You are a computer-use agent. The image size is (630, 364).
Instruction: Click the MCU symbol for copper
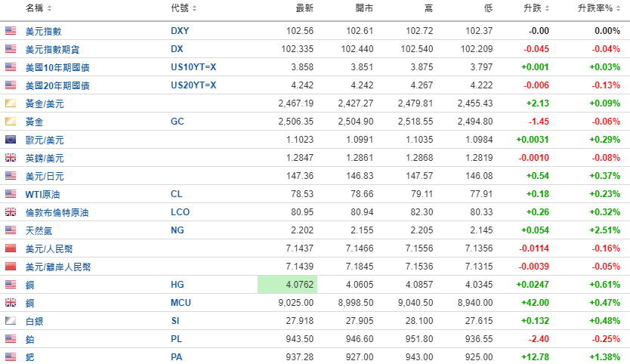181,303
